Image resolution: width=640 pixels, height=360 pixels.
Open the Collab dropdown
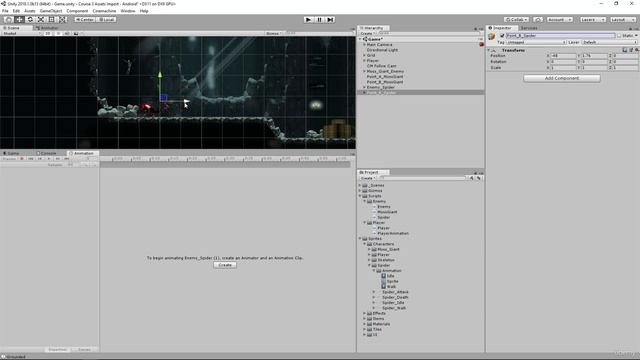pos(516,20)
